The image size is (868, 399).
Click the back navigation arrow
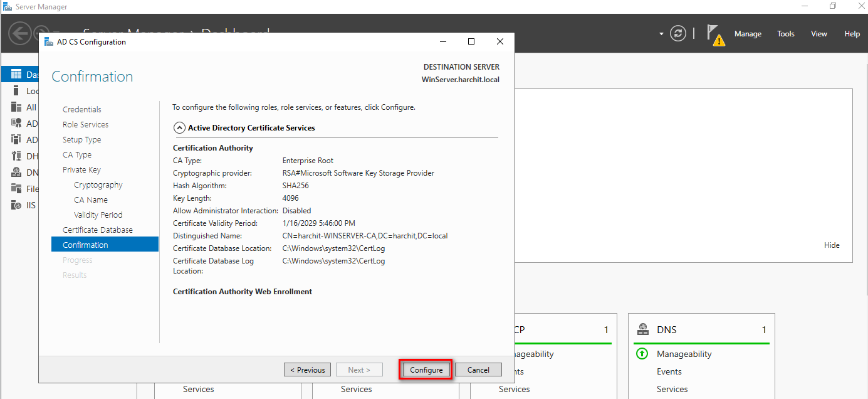[19, 33]
